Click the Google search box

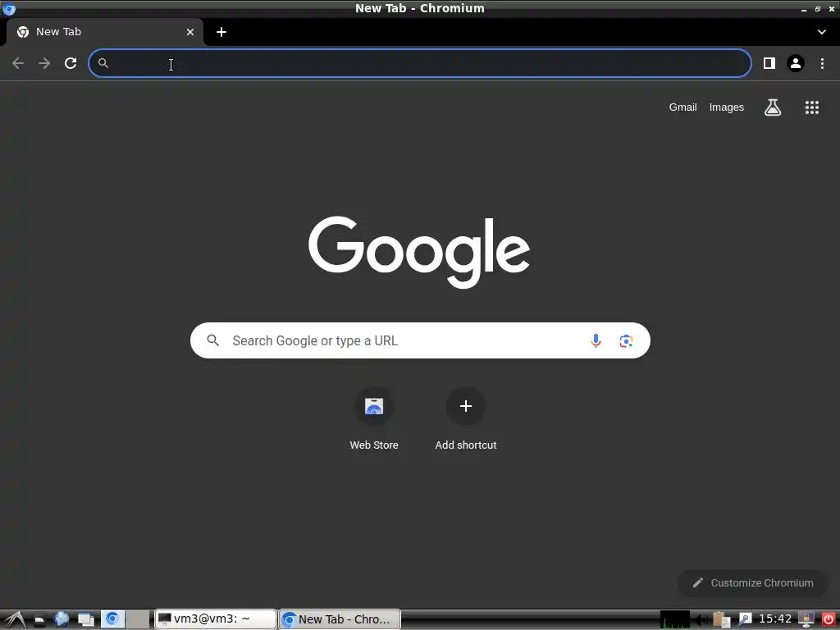click(420, 340)
